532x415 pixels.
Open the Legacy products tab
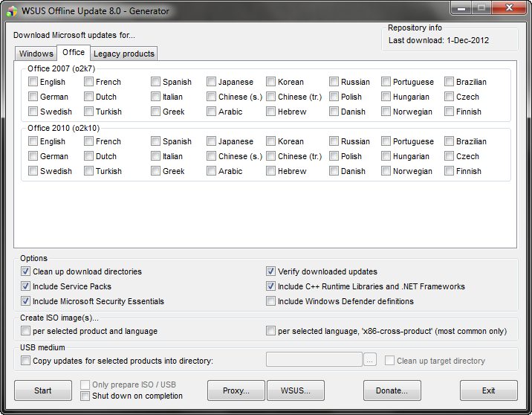coord(124,54)
